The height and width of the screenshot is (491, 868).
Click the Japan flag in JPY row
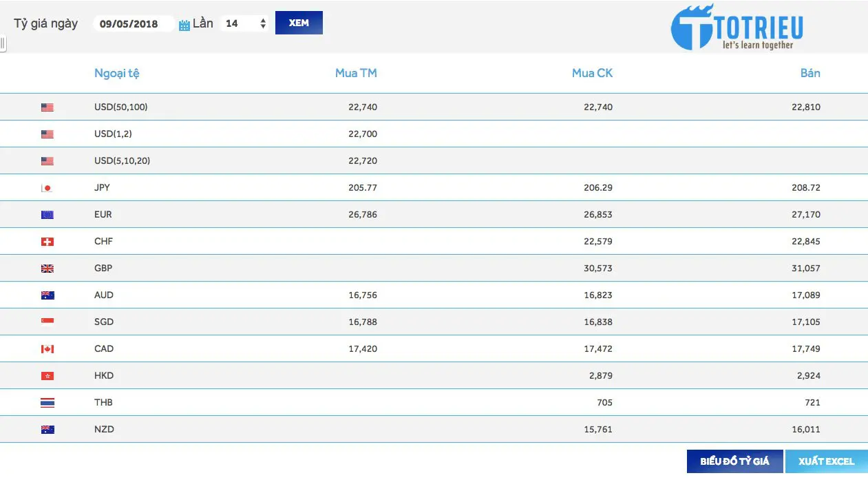(x=47, y=188)
